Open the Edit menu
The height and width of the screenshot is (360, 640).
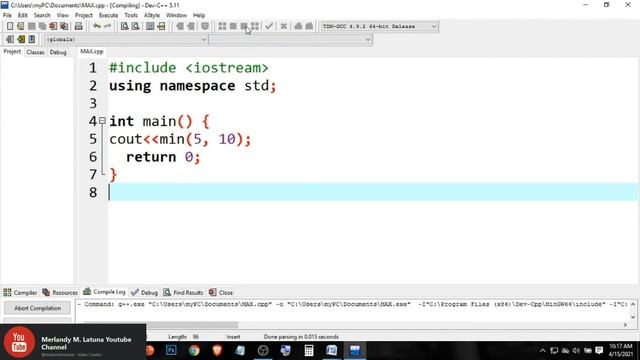[x=22, y=15]
